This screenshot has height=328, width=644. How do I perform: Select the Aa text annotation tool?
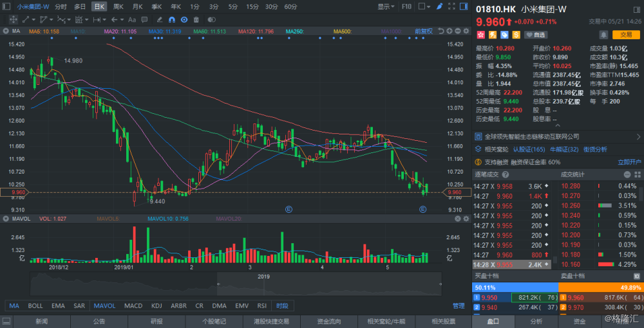[x=132, y=19]
